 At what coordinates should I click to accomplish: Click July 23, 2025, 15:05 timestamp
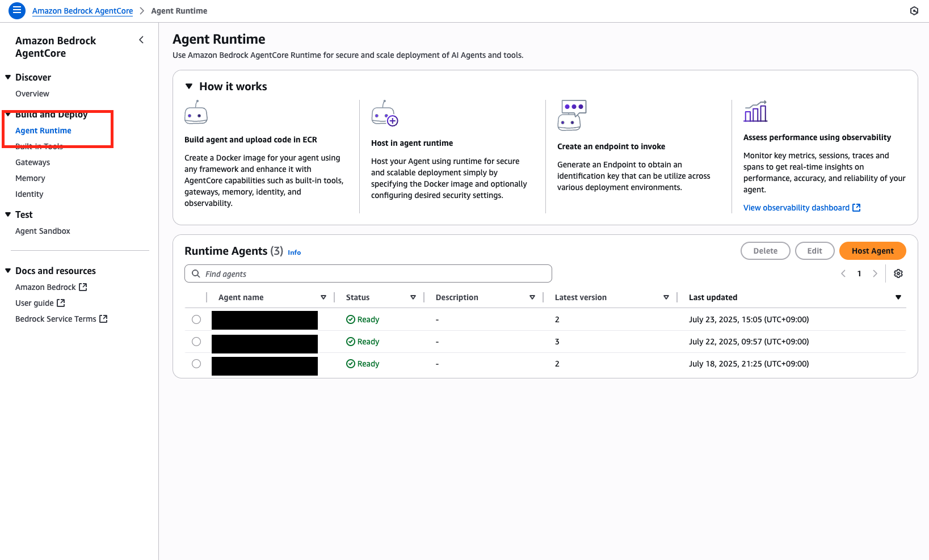coord(749,319)
